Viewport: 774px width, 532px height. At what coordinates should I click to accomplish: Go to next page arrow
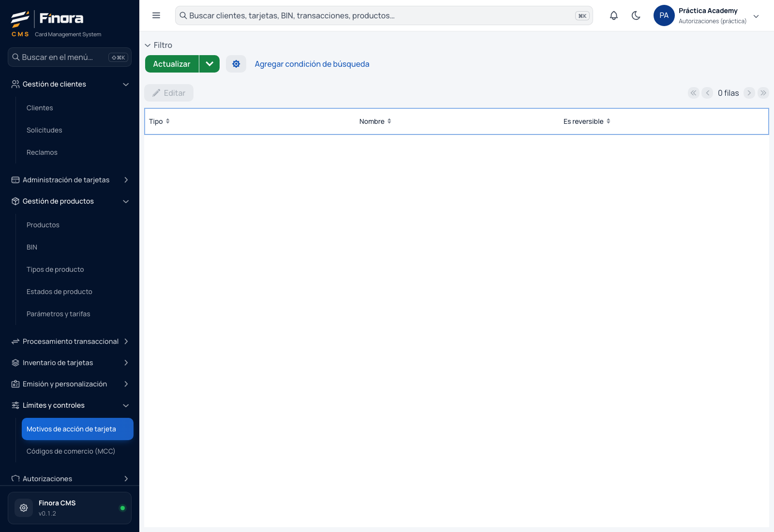pos(749,93)
